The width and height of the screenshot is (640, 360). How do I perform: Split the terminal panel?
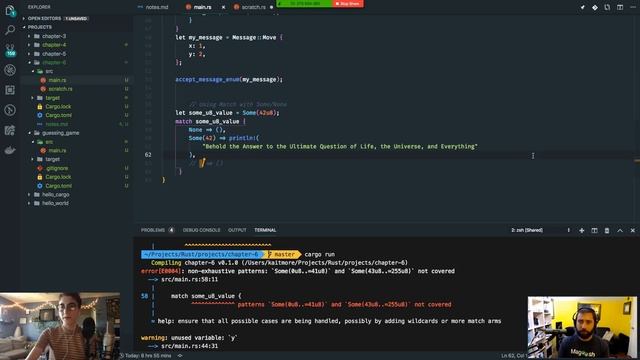coord(594,231)
